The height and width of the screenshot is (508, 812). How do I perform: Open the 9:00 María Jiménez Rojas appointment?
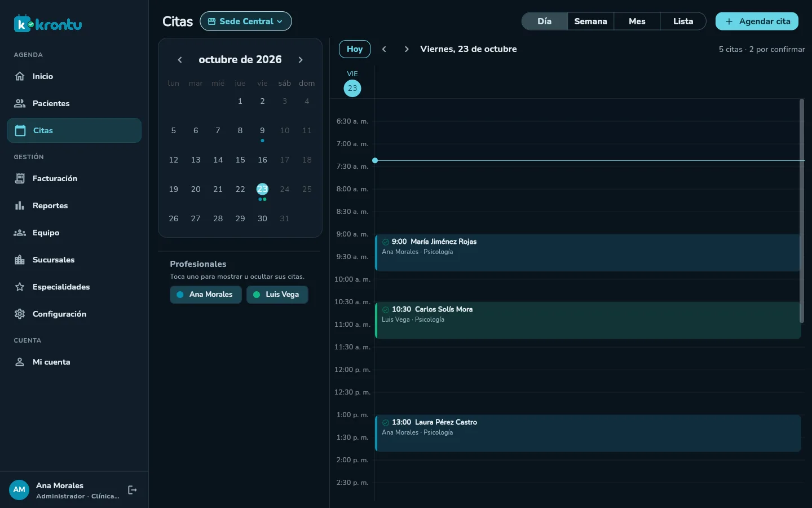(588, 253)
